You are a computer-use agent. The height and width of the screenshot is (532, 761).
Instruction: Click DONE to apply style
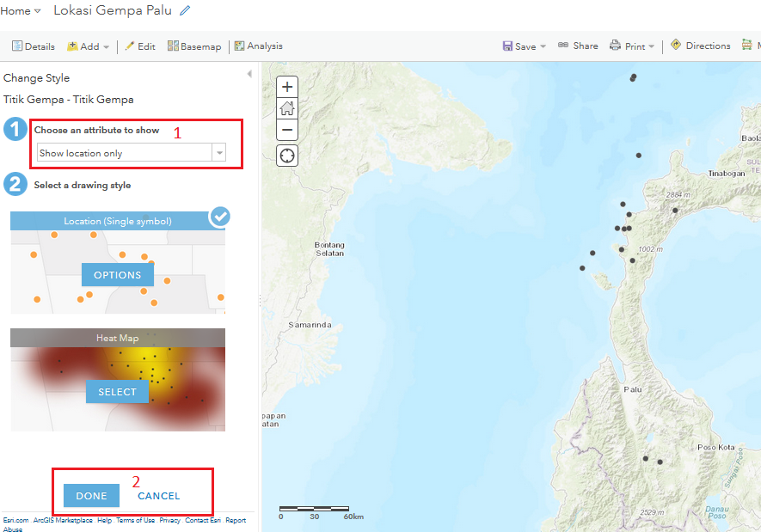91,496
